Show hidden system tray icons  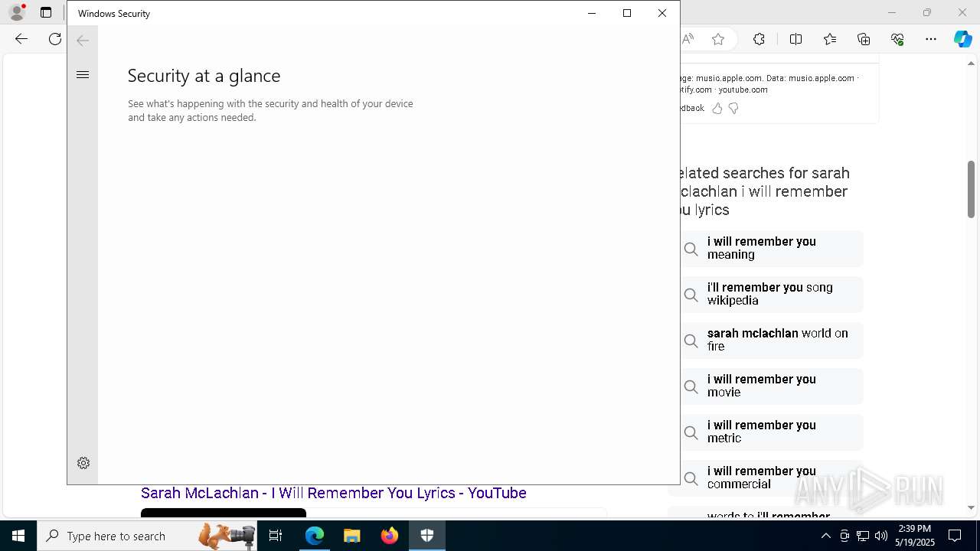(x=825, y=536)
